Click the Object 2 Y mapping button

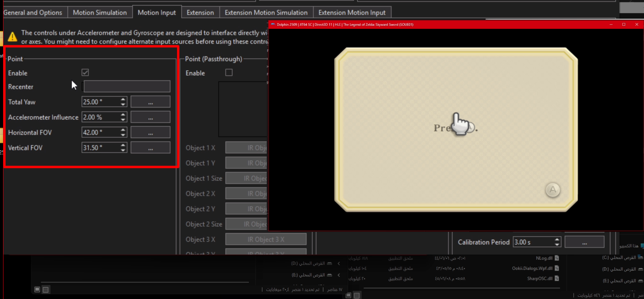point(247,209)
